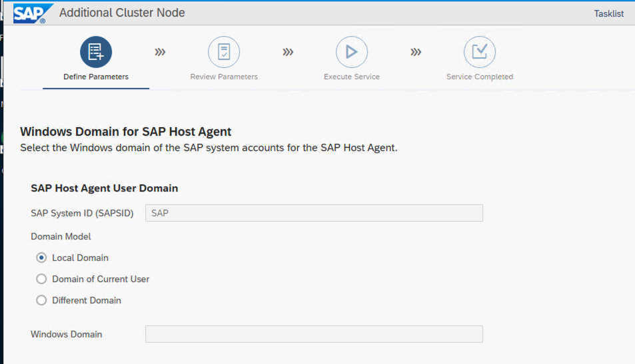The height and width of the screenshot is (364, 635).
Task: Open the Tasklist link
Action: coord(608,14)
